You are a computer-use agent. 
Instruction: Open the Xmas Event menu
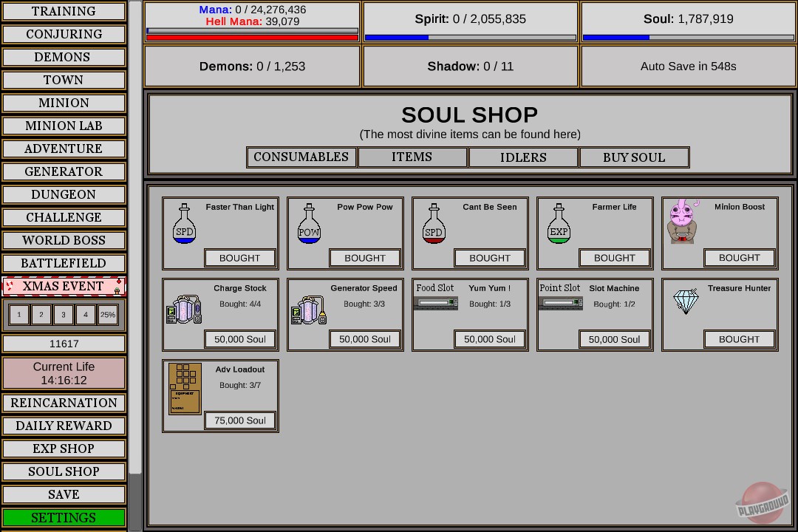click(64, 287)
